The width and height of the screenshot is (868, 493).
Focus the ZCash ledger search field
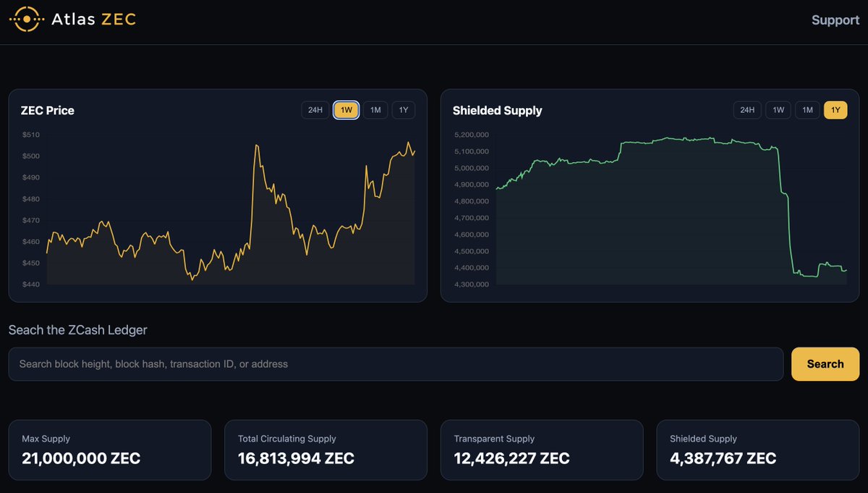point(396,364)
